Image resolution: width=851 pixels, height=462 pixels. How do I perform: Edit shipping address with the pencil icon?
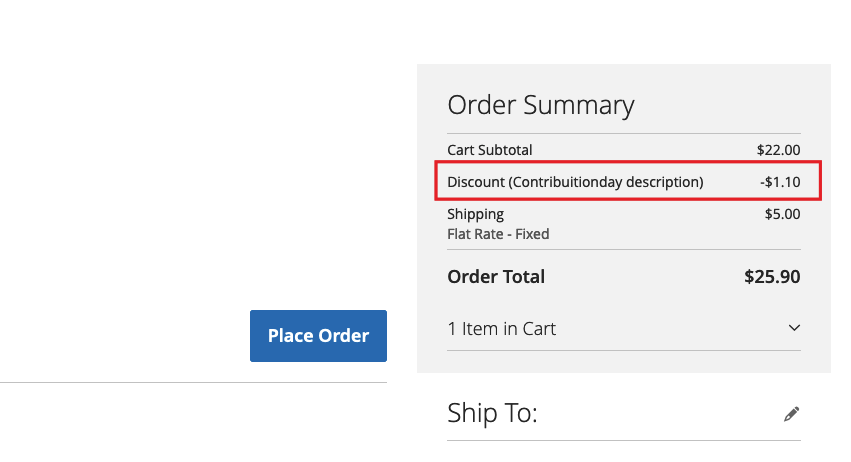(x=791, y=414)
